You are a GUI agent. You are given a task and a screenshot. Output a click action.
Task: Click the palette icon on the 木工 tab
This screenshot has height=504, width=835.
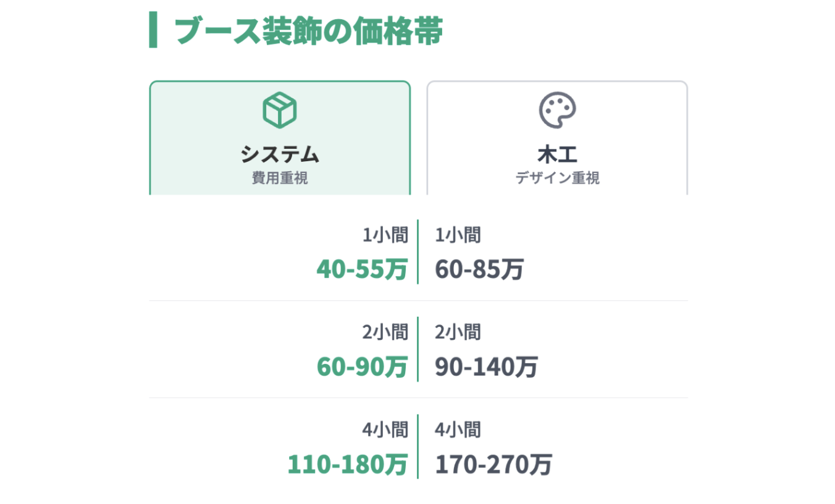[557, 111]
